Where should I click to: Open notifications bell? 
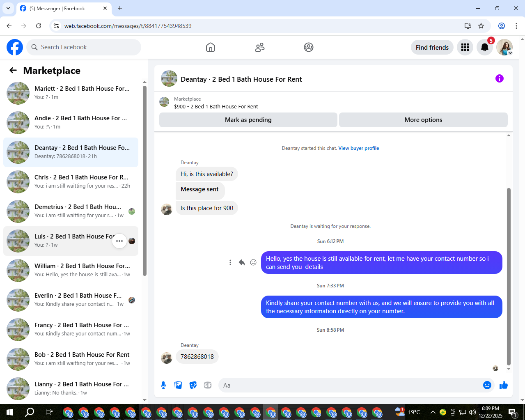pos(485,47)
